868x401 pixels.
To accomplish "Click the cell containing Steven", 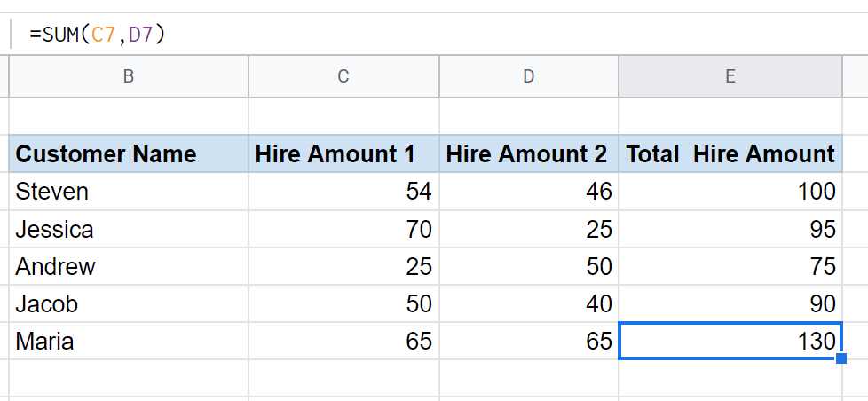I will click(x=129, y=192).
